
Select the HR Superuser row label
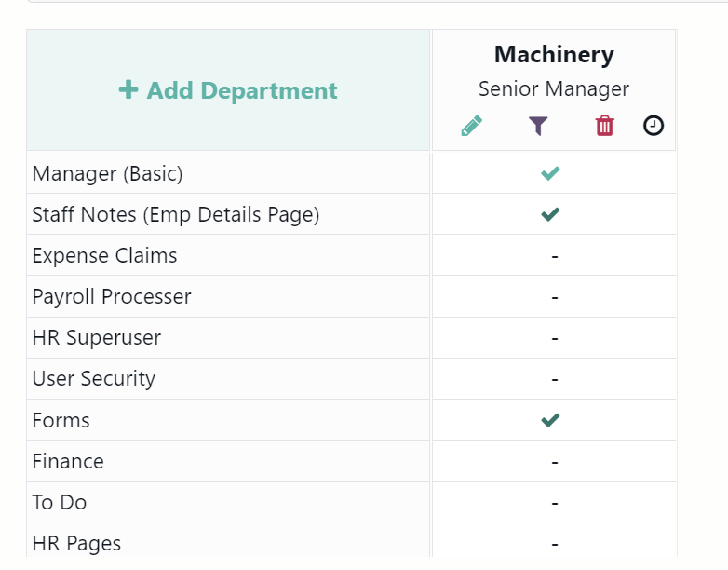coord(97,337)
